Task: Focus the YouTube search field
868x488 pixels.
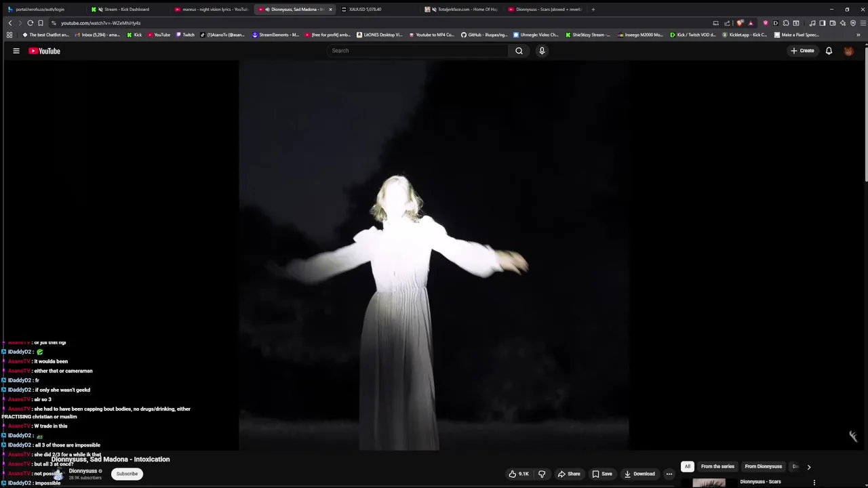Action: click(x=418, y=51)
